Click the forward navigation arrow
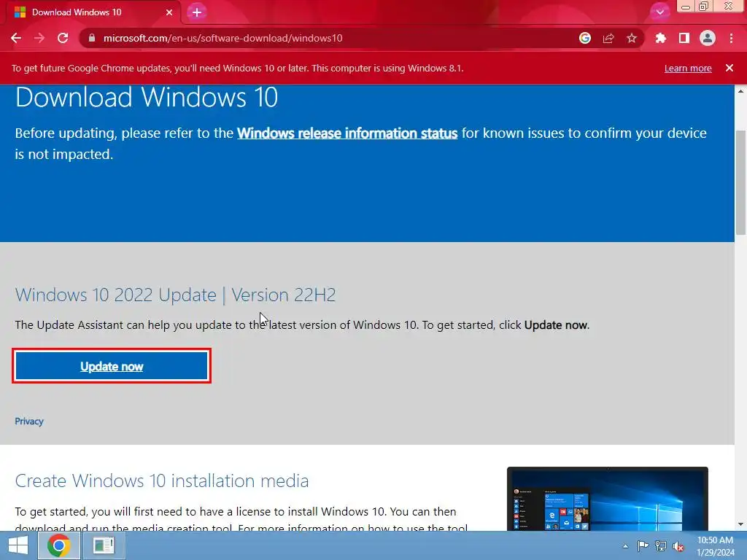 click(39, 38)
